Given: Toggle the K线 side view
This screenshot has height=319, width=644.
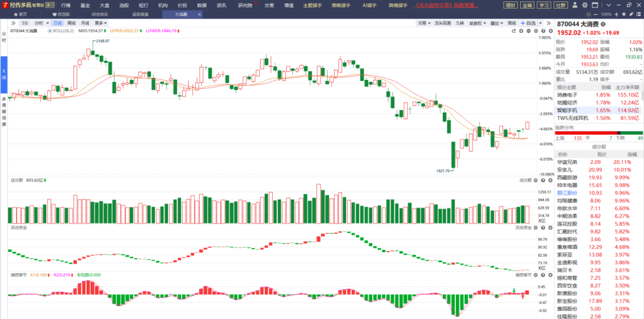Looking at the screenshot, I should 4,74.
